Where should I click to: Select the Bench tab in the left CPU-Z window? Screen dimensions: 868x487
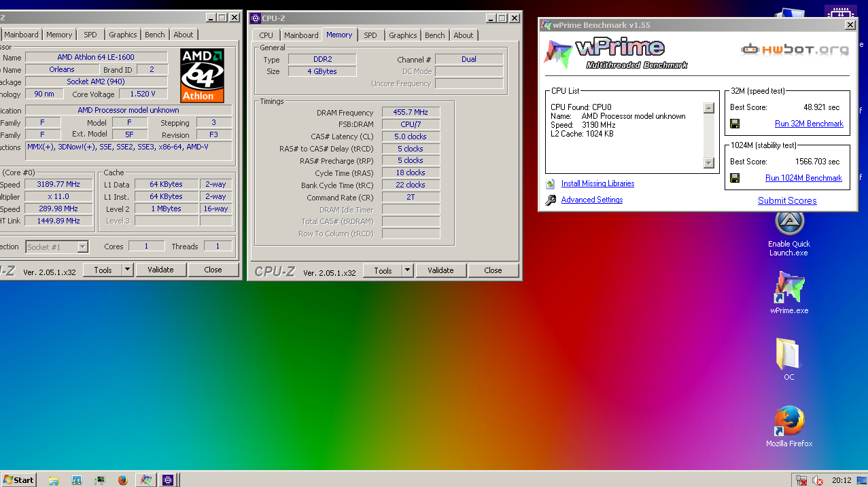pyautogui.click(x=155, y=35)
